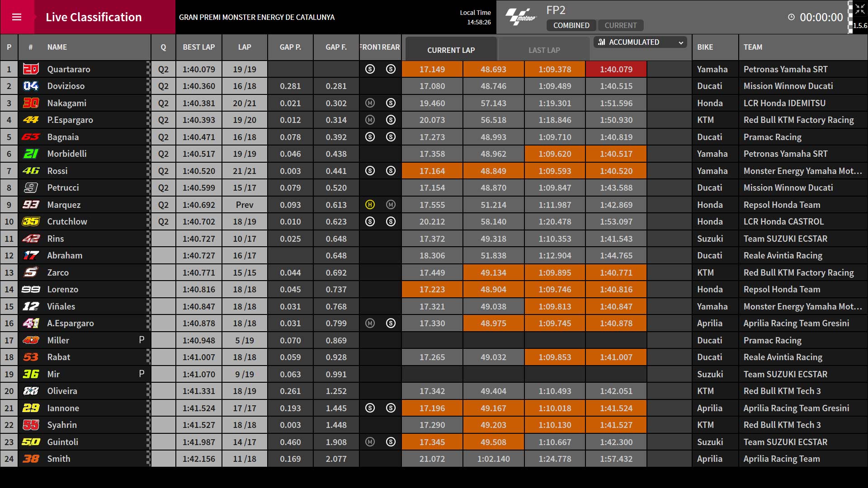
Task: Switch to CURRENT session view
Action: pyautogui.click(x=621, y=25)
